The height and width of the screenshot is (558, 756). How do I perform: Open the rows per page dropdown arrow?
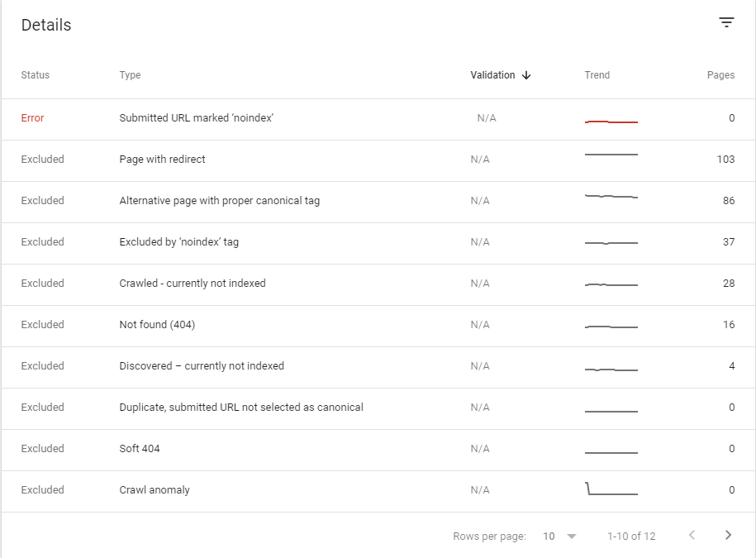coord(572,537)
